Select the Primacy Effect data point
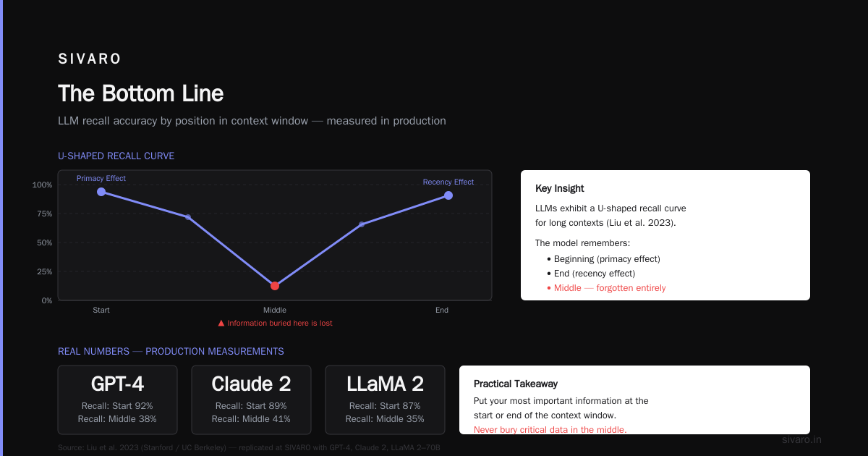868x456 pixels. point(101,192)
